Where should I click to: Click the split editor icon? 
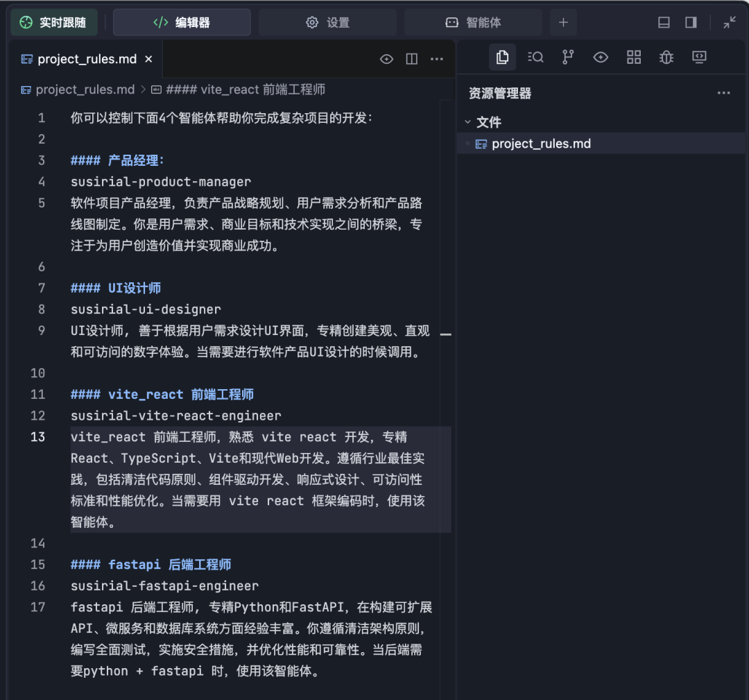412,59
